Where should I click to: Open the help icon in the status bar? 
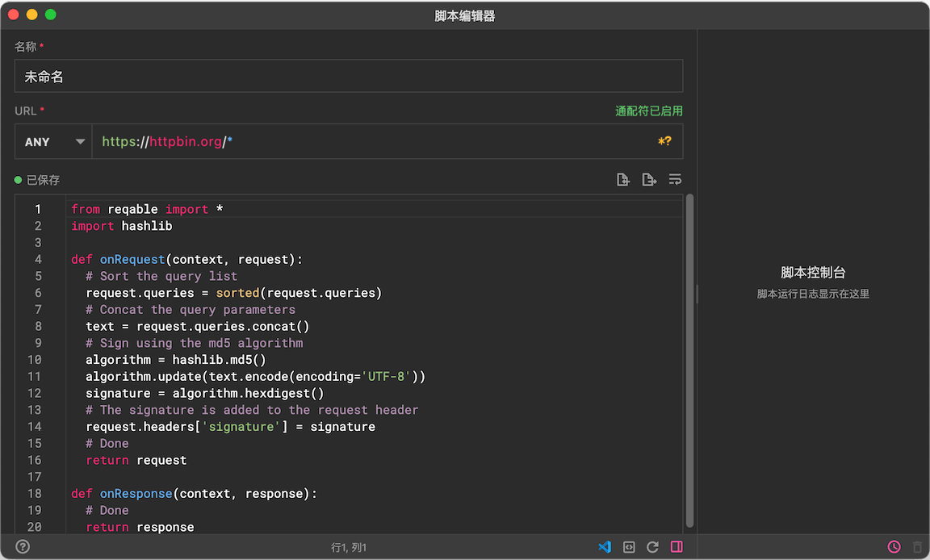click(x=23, y=546)
